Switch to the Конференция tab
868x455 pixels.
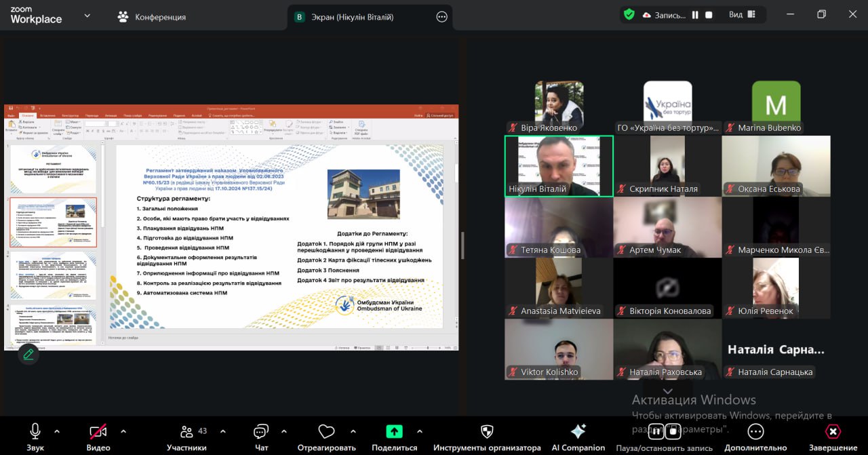click(x=151, y=17)
